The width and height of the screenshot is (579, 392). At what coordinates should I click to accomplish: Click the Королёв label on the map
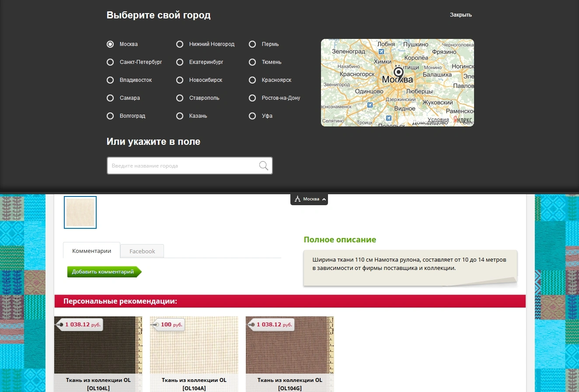click(x=416, y=58)
